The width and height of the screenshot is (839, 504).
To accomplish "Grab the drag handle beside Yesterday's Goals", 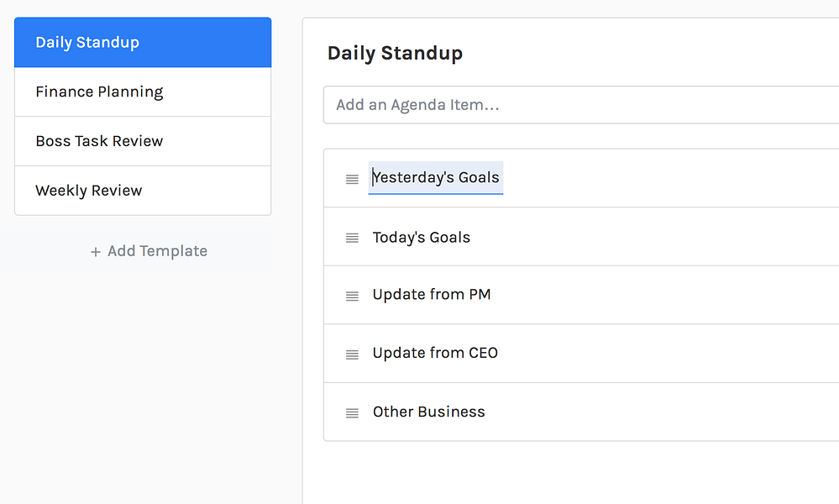I will [352, 179].
